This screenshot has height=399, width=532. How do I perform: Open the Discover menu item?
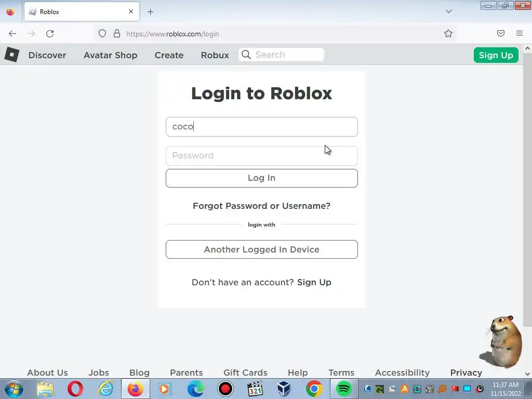(x=47, y=55)
